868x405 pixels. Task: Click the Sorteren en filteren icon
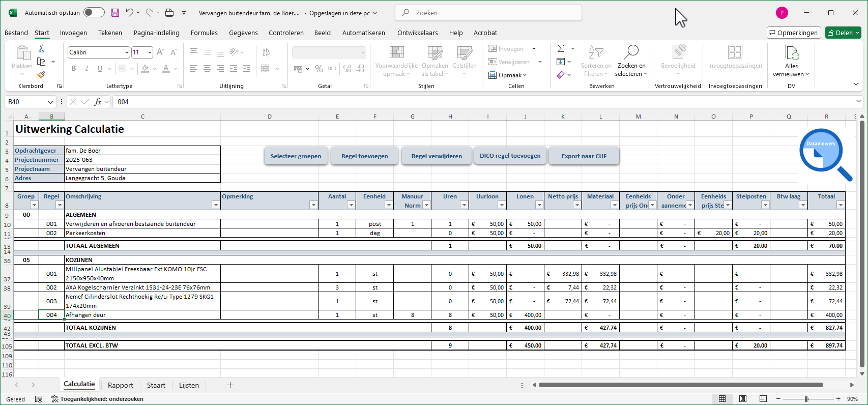[x=596, y=52]
